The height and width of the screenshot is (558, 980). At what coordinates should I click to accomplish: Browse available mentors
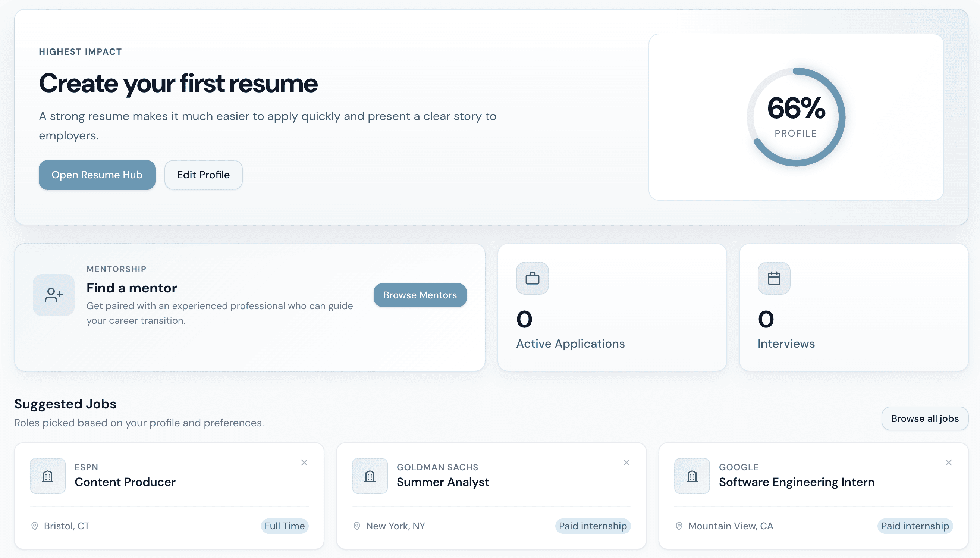coord(420,295)
